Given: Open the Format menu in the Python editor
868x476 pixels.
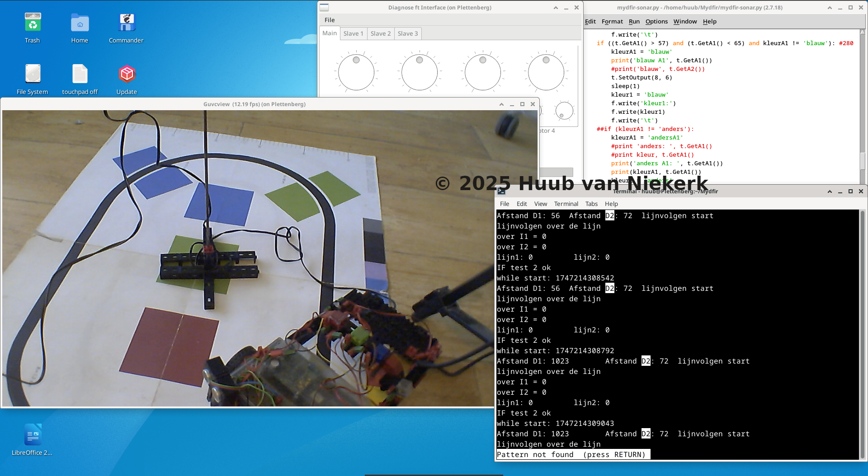Looking at the screenshot, I should click(x=612, y=21).
